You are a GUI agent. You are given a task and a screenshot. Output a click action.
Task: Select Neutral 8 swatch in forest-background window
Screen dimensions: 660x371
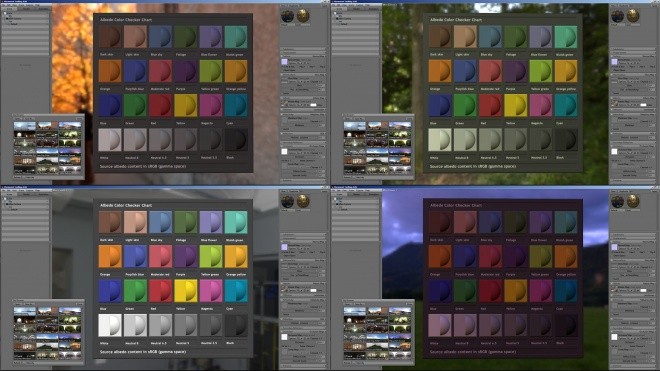click(465, 140)
